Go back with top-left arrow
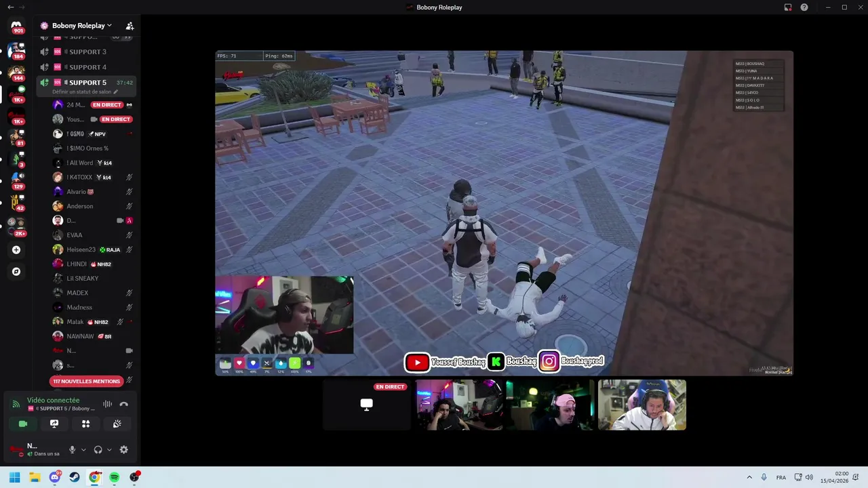Viewport: 868px width, 488px height. [10, 7]
